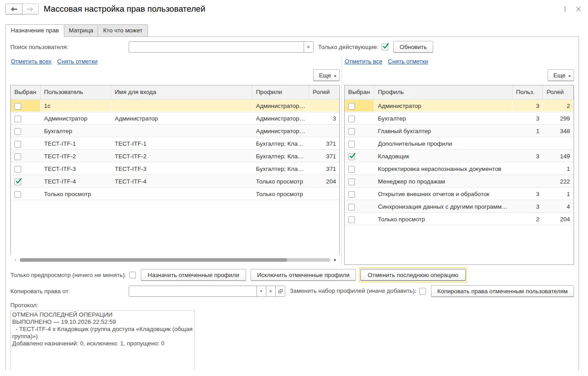Select the Менеджер по продажам profile checkbox
Viewport: 588px width, 376px height.
point(352,182)
